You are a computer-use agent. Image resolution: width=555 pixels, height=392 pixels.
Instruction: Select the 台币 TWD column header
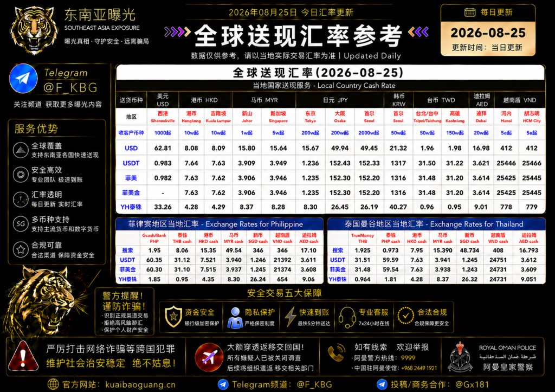pos(441,100)
